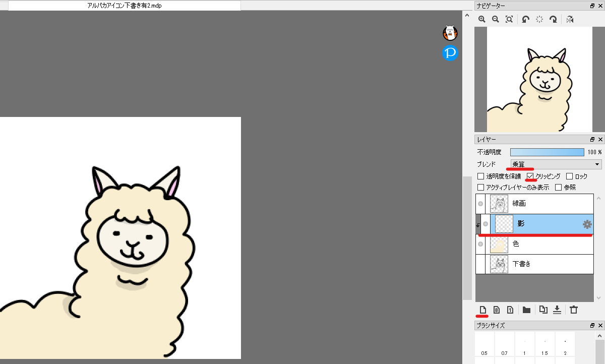Open settings gear on the 影 layer
The width and height of the screenshot is (605, 364).
pyautogui.click(x=587, y=224)
